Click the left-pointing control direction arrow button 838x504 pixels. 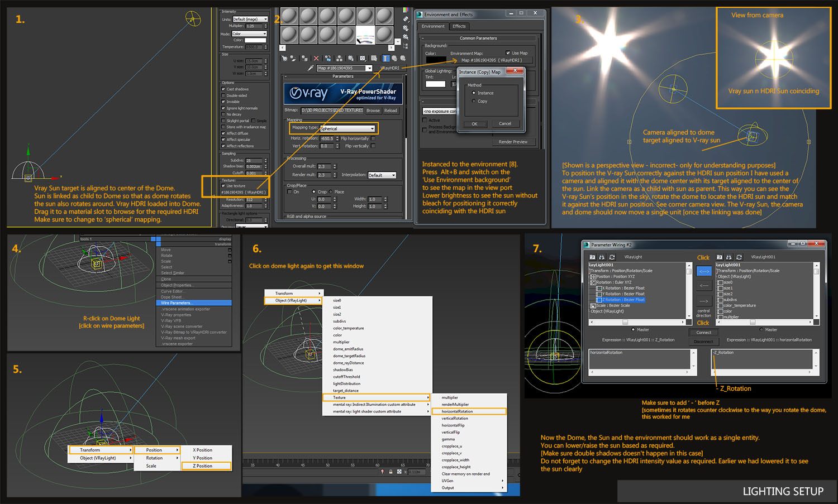(x=704, y=286)
